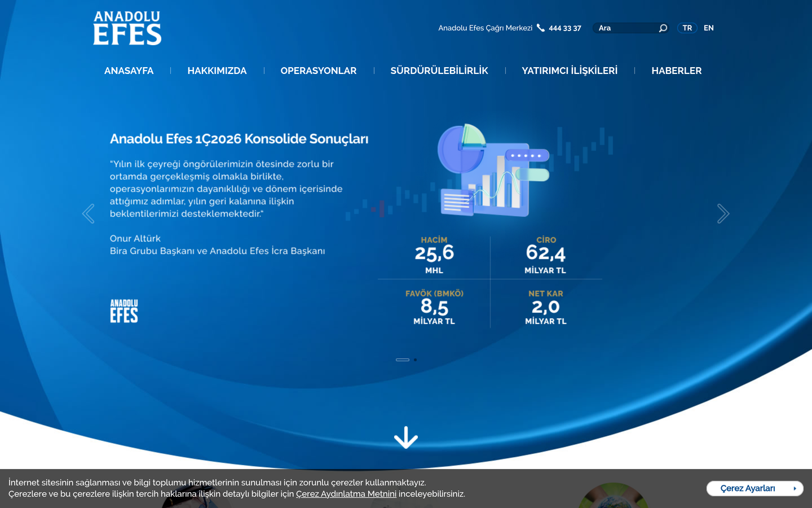Viewport: 812px width, 508px height.
Task: Click the chart illustration in the slide
Action: pos(493,170)
